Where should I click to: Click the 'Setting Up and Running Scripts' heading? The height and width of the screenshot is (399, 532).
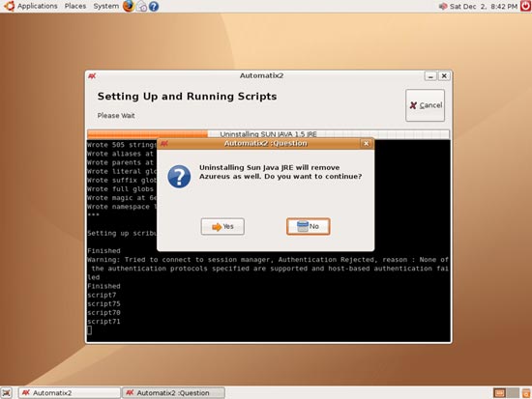click(187, 97)
